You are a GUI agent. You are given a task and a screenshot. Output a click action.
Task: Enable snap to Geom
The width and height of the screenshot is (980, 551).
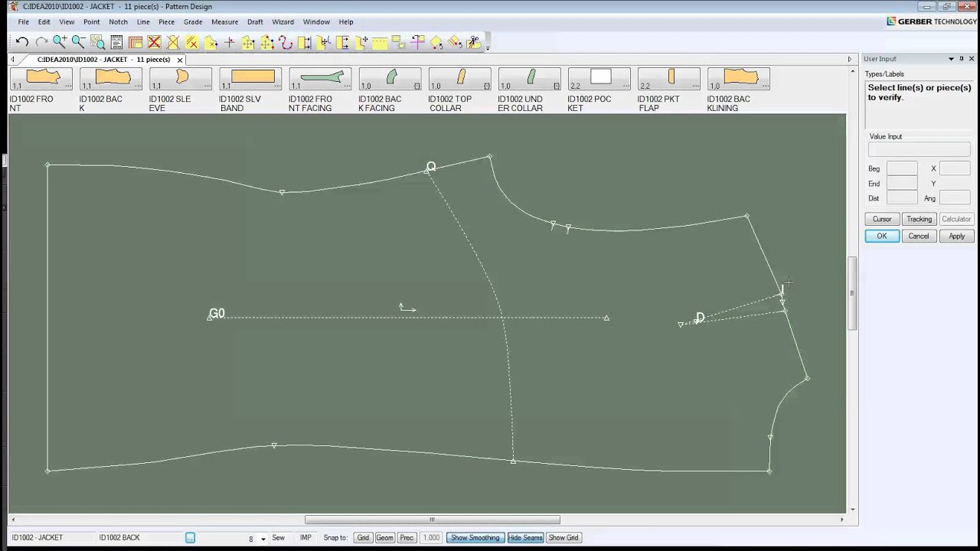[x=384, y=538]
